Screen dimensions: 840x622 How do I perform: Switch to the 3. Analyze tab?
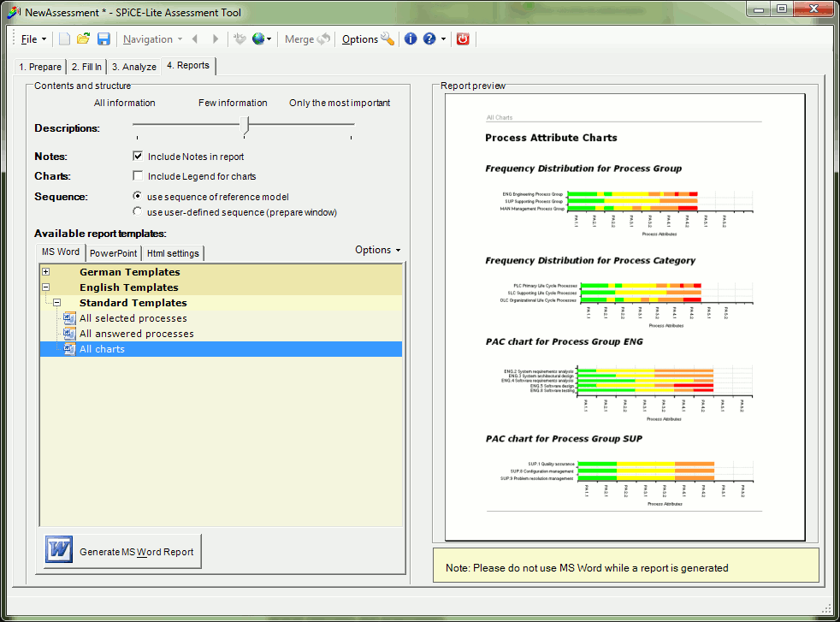click(x=134, y=67)
